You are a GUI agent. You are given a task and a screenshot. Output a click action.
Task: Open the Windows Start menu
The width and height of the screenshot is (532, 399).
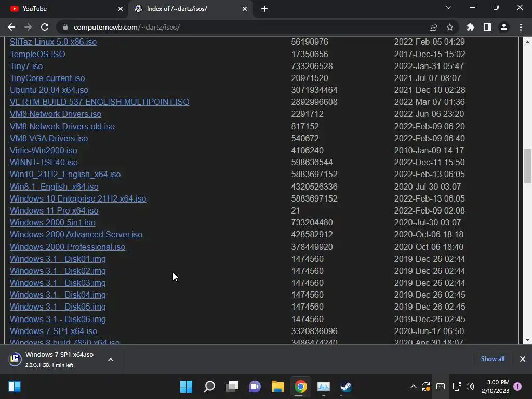coord(186,387)
